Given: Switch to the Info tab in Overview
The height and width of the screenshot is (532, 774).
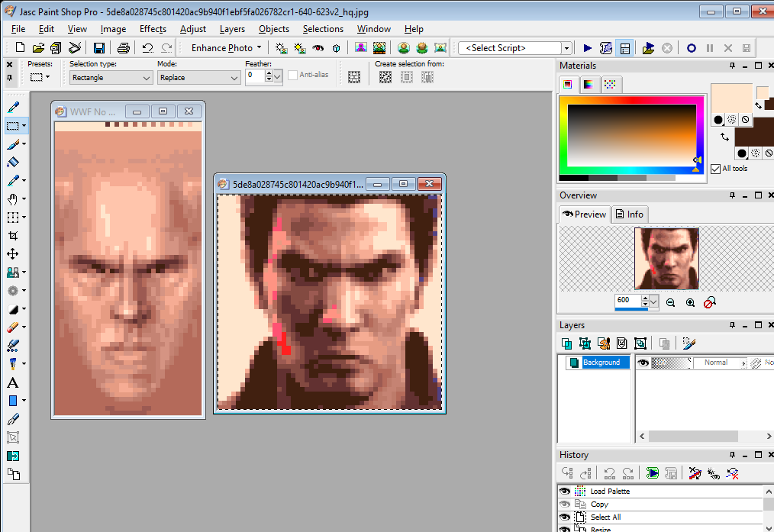Looking at the screenshot, I should click(630, 214).
